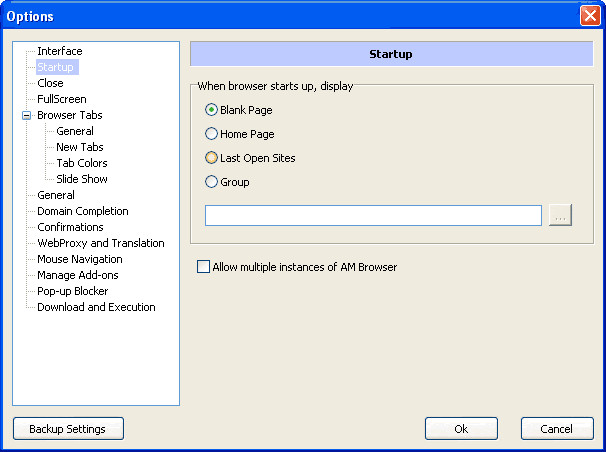This screenshot has width=606, height=452.
Task: Open Confirmations settings
Action: click(70, 227)
